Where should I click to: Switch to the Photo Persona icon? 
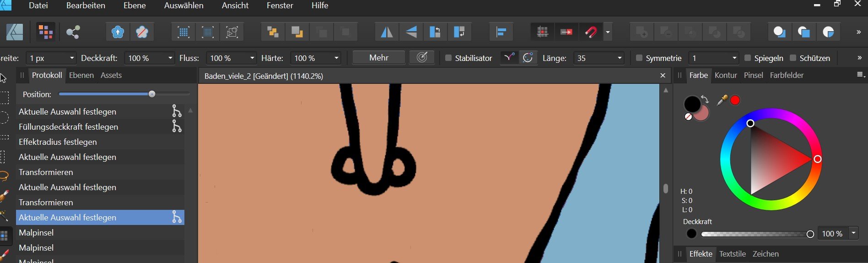pyautogui.click(x=15, y=32)
